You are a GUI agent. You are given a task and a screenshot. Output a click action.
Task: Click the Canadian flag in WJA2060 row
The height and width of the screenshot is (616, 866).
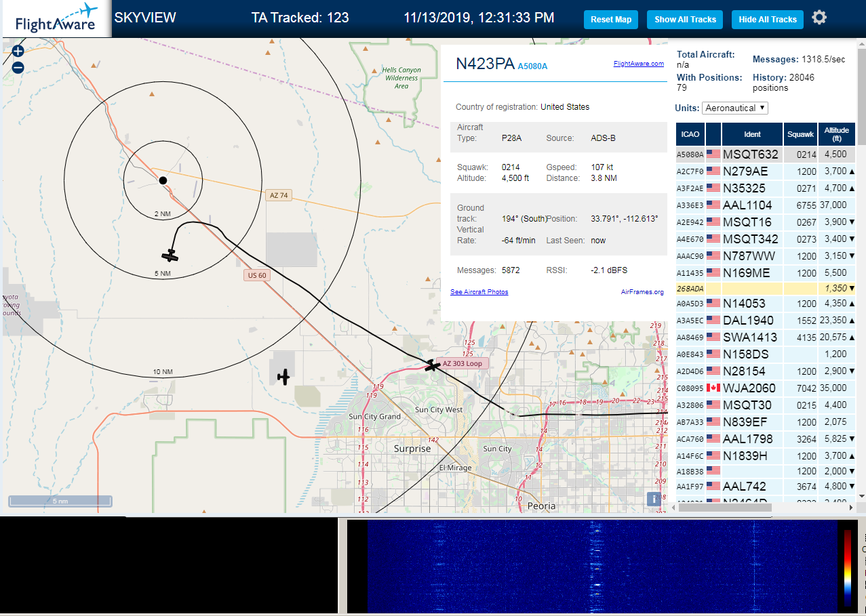click(x=713, y=388)
